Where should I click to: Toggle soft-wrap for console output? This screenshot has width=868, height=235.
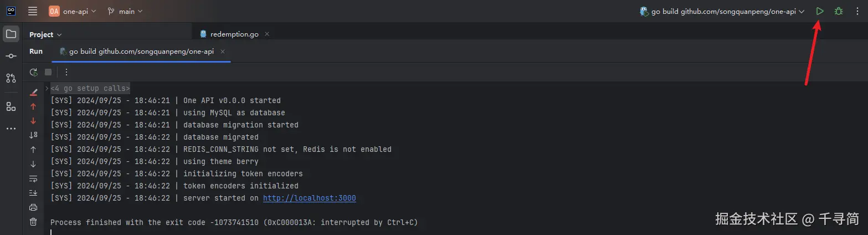tap(33, 178)
